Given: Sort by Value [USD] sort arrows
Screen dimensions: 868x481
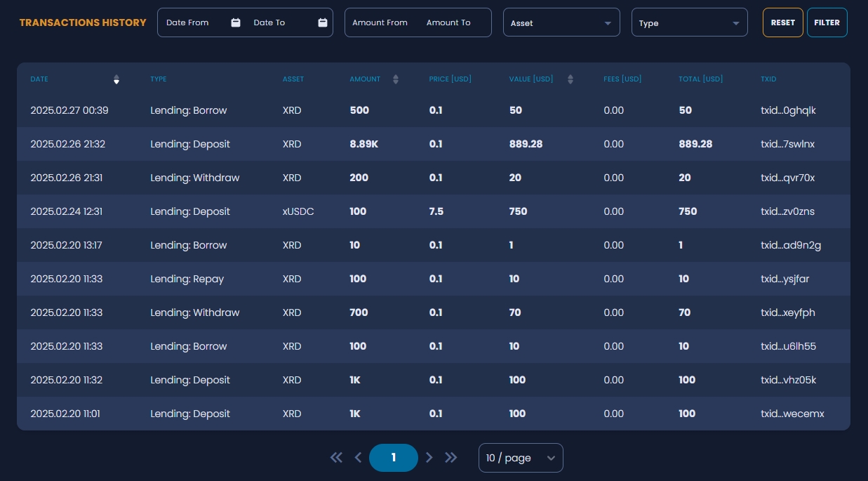Looking at the screenshot, I should pos(570,79).
